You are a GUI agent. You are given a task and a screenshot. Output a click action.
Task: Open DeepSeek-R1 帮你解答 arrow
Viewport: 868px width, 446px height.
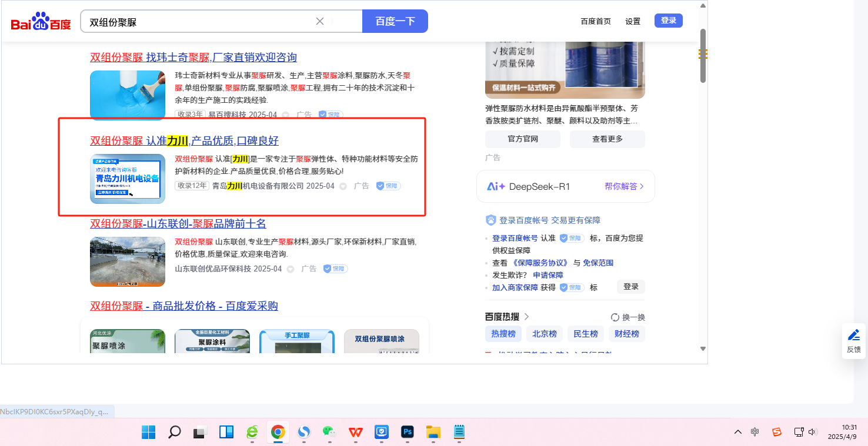[x=642, y=186]
